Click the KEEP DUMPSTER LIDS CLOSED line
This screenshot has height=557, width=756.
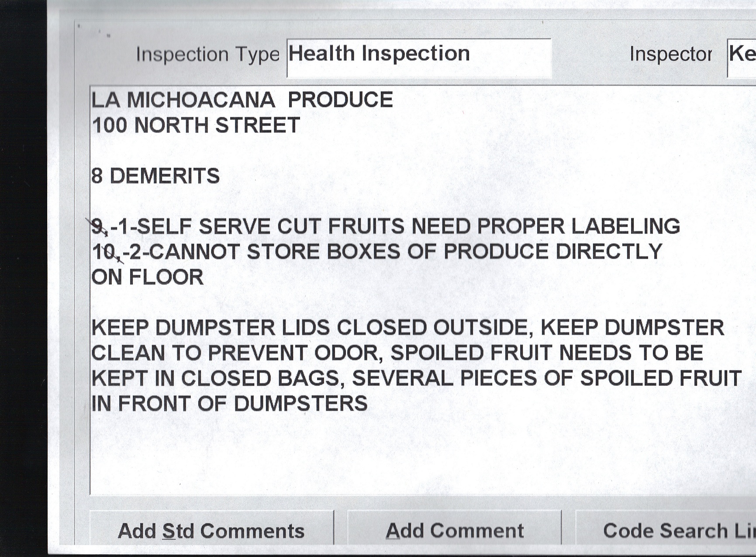(407, 328)
